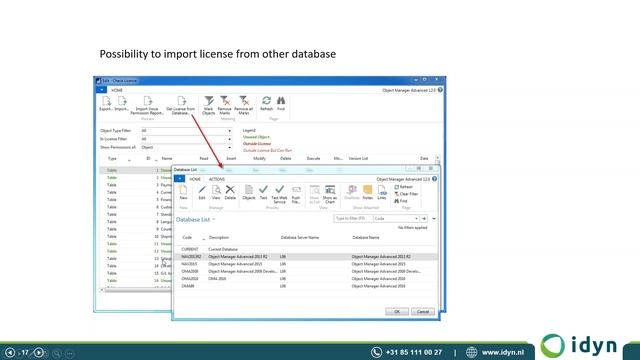Click Description column header in Database List
The width and height of the screenshot is (640, 360).
pos(219,237)
